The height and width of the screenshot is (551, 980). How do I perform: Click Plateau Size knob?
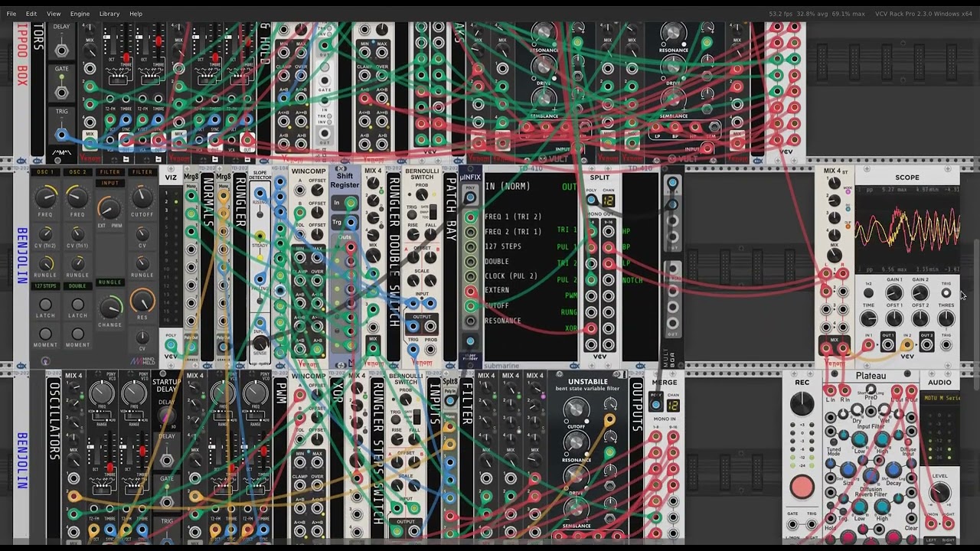[x=848, y=469]
